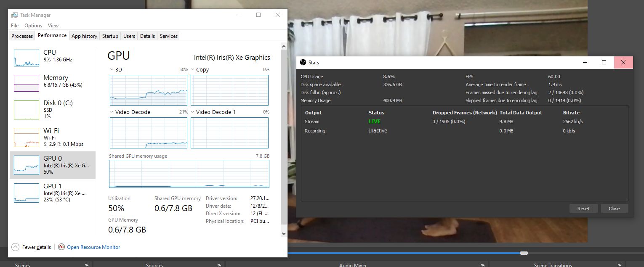The image size is (644, 267).
Task: Open the File menu in Task Manager
Action: pos(15,26)
